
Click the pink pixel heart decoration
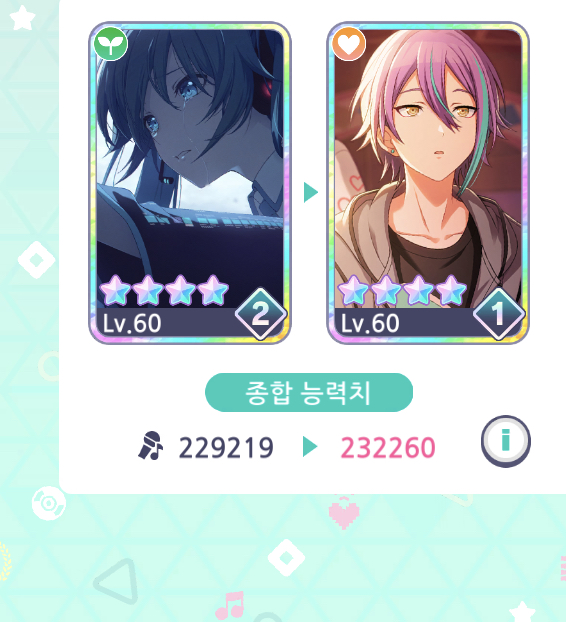[344, 512]
